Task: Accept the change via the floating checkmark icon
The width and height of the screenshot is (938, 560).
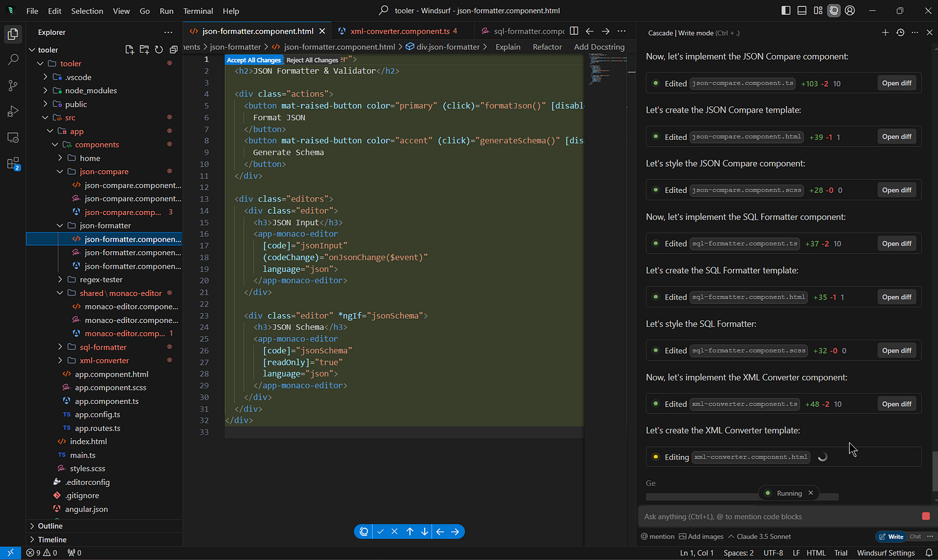Action: point(380,531)
